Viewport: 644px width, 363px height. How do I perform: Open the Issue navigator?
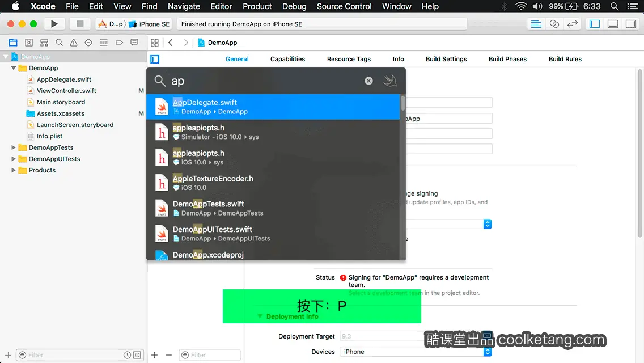click(x=74, y=43)
